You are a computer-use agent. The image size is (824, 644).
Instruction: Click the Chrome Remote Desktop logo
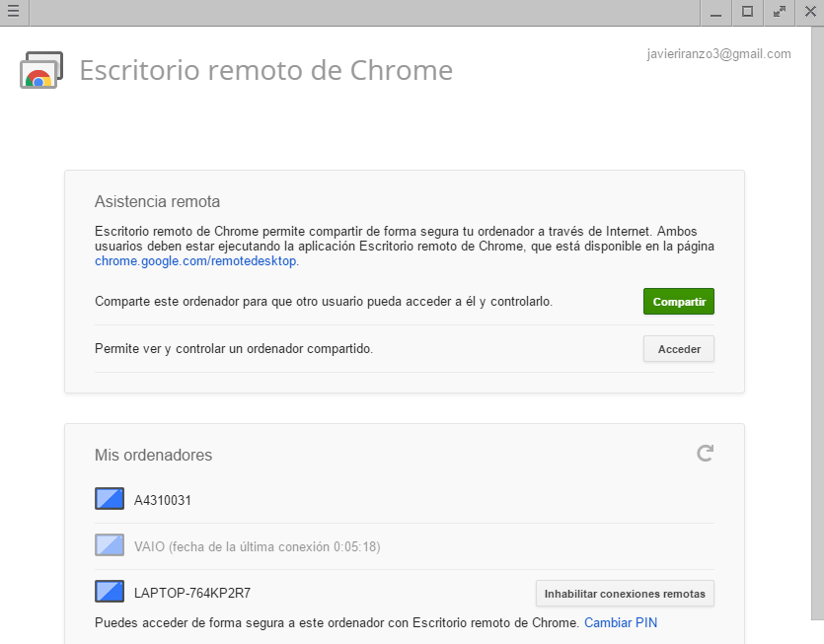[40, 71]
